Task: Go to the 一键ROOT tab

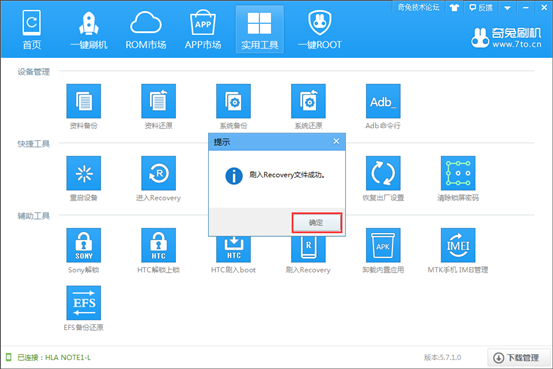Action: pyautogui.click(x=320, y=30)
